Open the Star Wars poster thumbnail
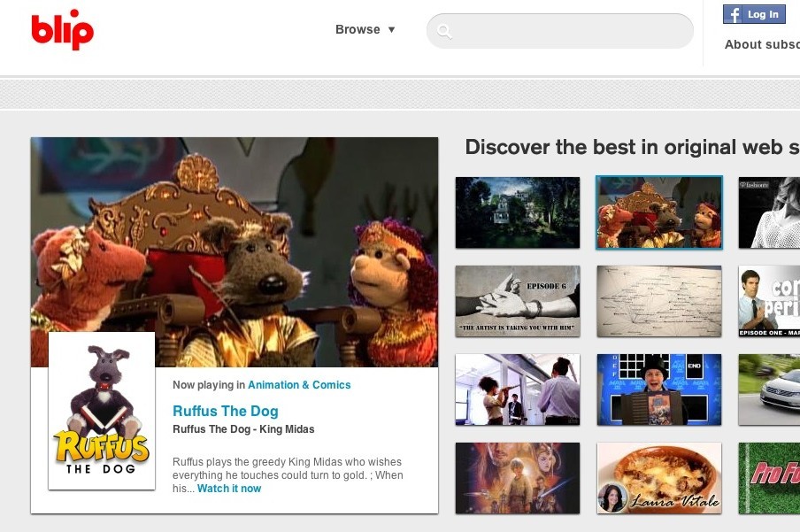Image resolution: width=800 pixels, height=532 pixels. point(518,478)
